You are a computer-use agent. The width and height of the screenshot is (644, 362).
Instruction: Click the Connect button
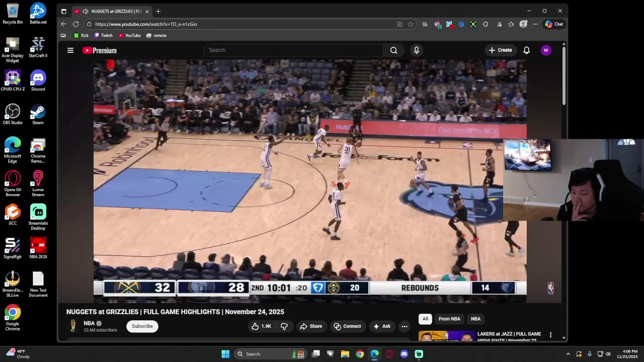click(347, 326)
